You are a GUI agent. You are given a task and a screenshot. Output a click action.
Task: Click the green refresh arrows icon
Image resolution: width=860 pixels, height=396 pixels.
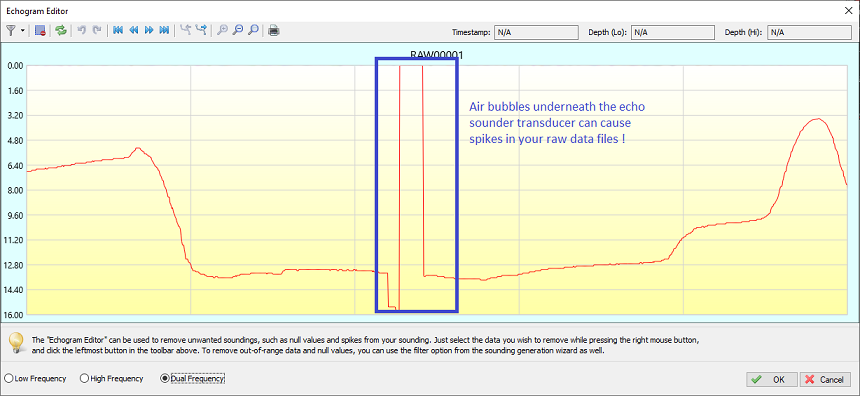click(x=61, y=31)
